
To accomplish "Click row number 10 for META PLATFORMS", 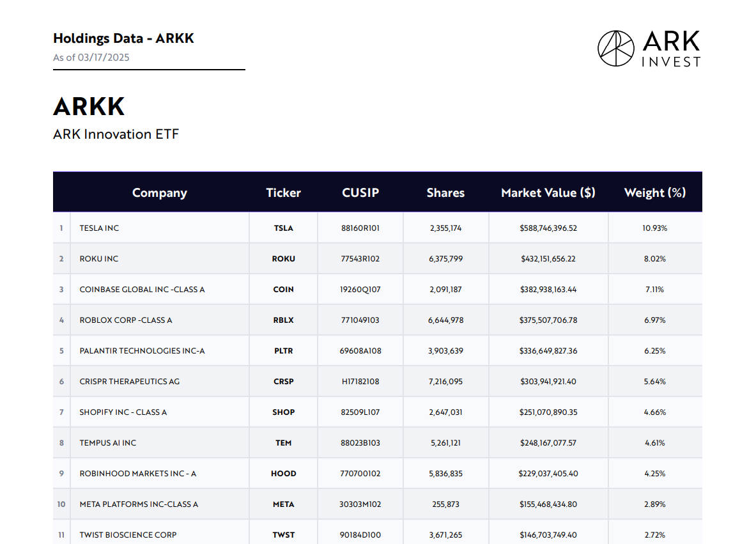I will click(x=61, y=504).
